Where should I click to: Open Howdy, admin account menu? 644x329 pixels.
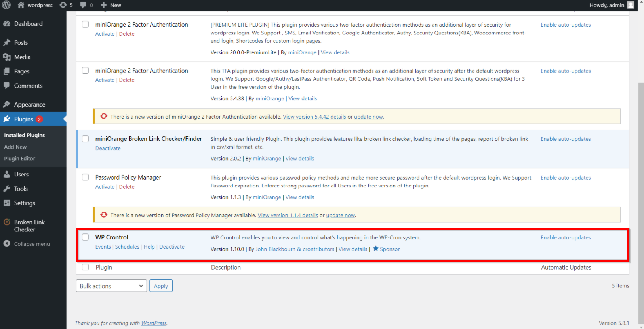(x=612, y=5)
